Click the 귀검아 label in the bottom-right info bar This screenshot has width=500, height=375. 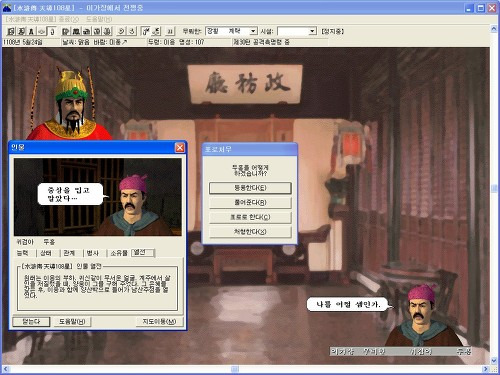click(421, 351)
